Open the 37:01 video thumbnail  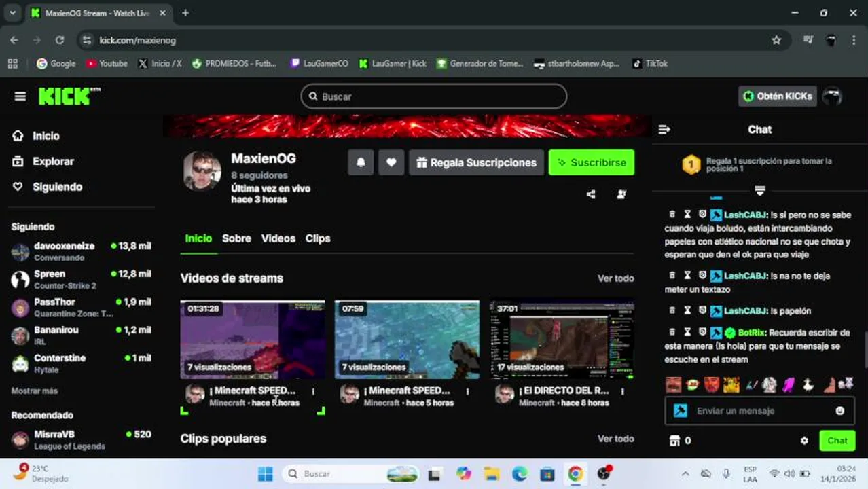[x=562, y=340]
